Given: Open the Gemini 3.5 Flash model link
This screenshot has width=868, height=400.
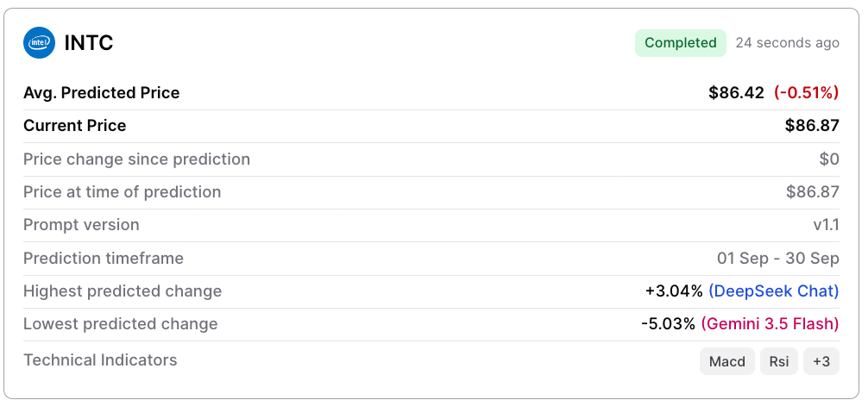Looking at the screenshot, I should [770, 323].
